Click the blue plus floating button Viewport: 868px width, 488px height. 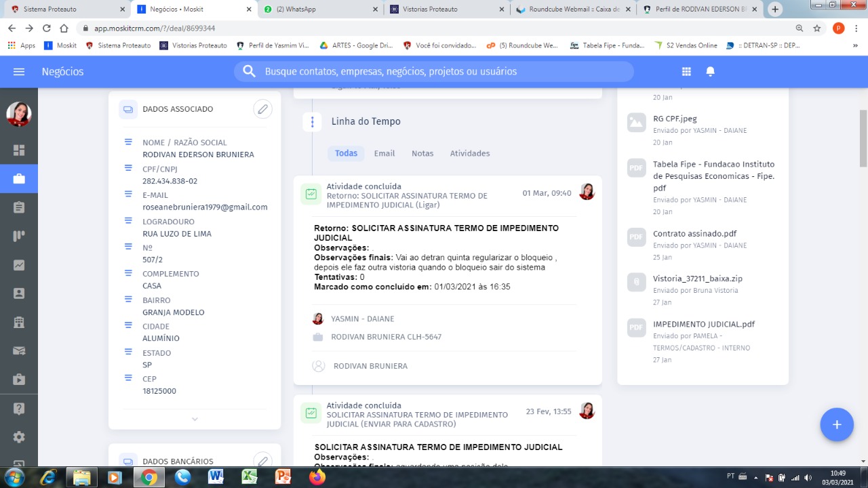click(837, 425)
